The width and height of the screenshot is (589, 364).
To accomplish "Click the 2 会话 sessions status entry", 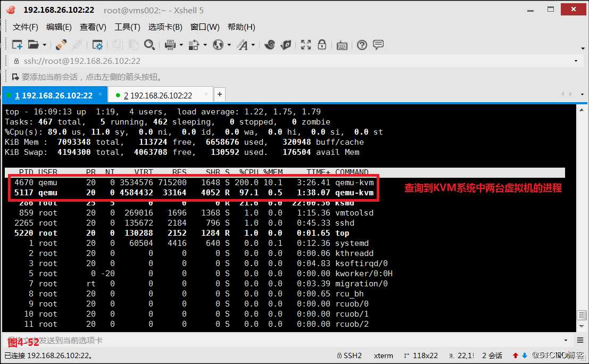I will [492, 355].
